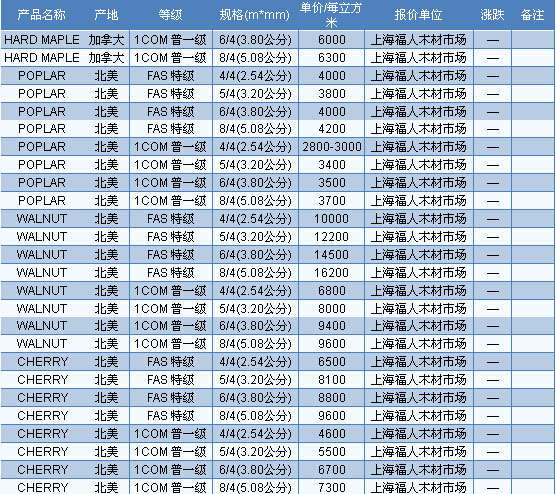Click the price 6300 for HARD MAPLE

click(332, 58)
